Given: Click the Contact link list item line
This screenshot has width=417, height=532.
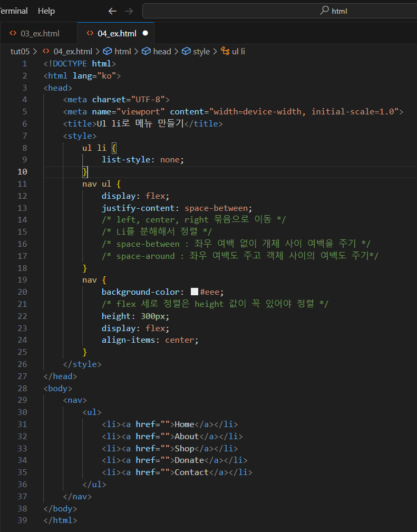Looking at the screenshot, I should [x=177, y=472].
